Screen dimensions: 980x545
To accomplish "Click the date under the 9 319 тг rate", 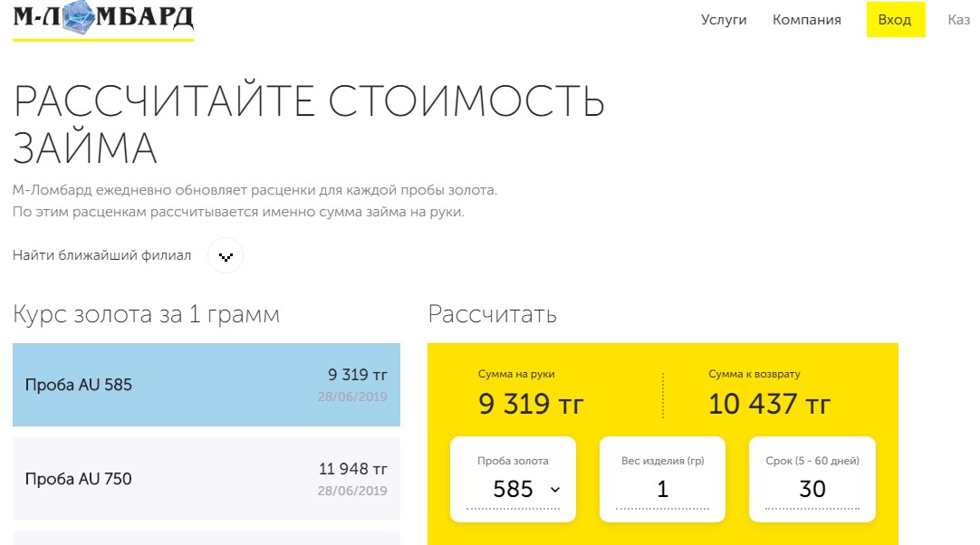I will [x=352, y=397].
